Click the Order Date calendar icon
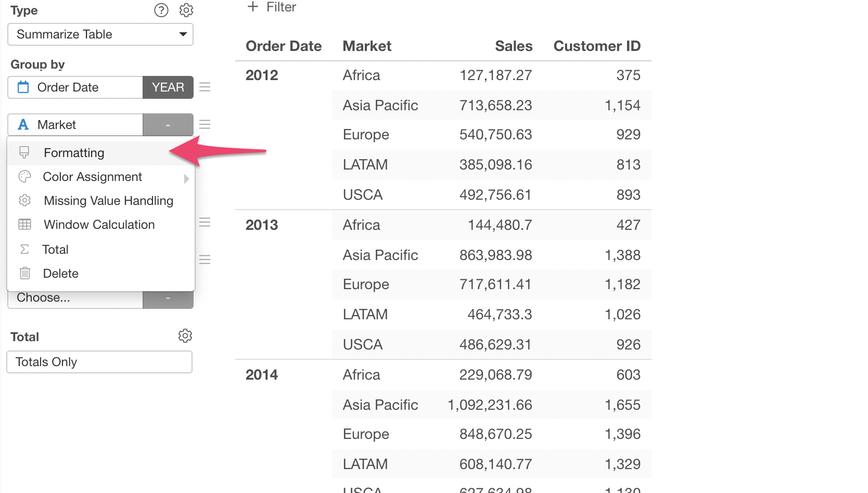This screenshot has height=493, width=868. tap(23, 87)
